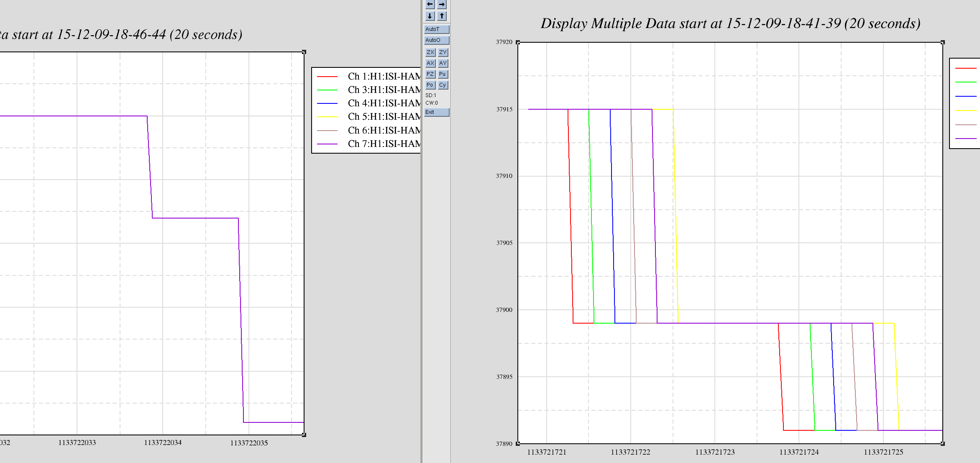Click the purple line sample in right legend
980x463 pixels.
pyautogui.click(x=966, y=139)
